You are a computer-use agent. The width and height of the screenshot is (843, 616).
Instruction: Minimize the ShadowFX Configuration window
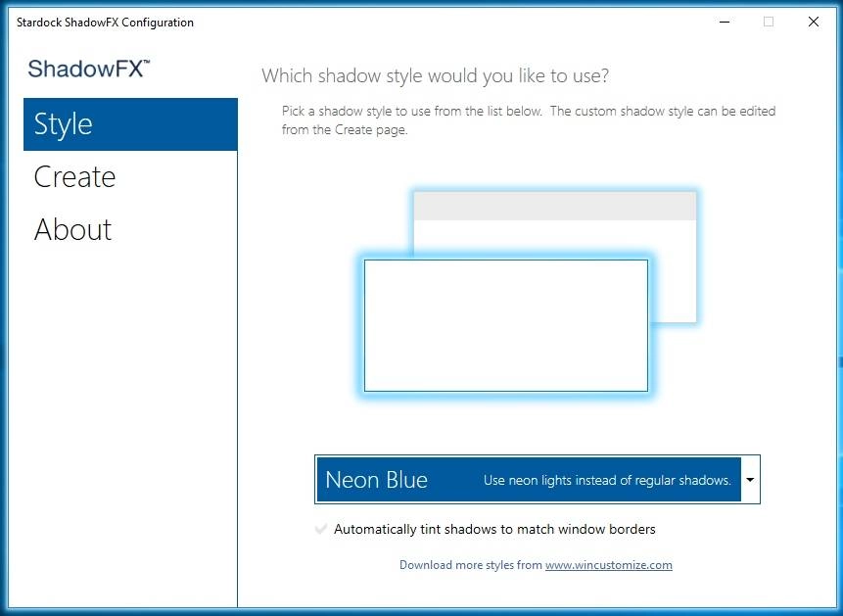(x=725, y=23)
